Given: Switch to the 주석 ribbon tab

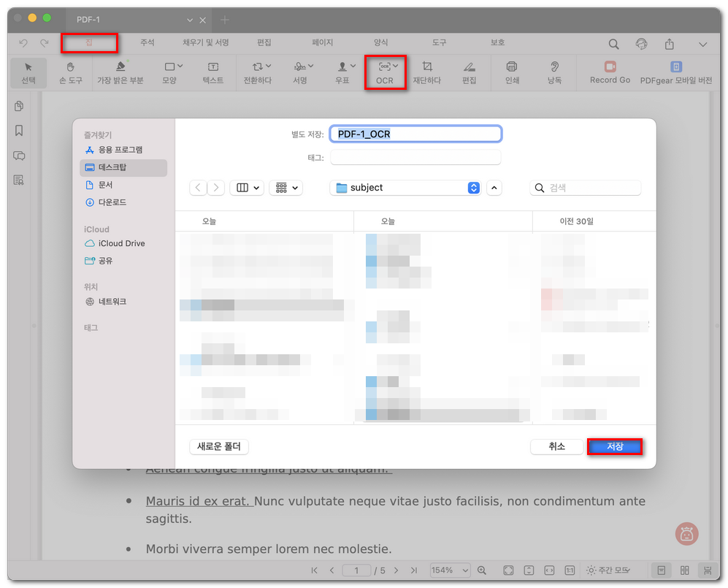Looking at the screenshot, I should point(147,42).
